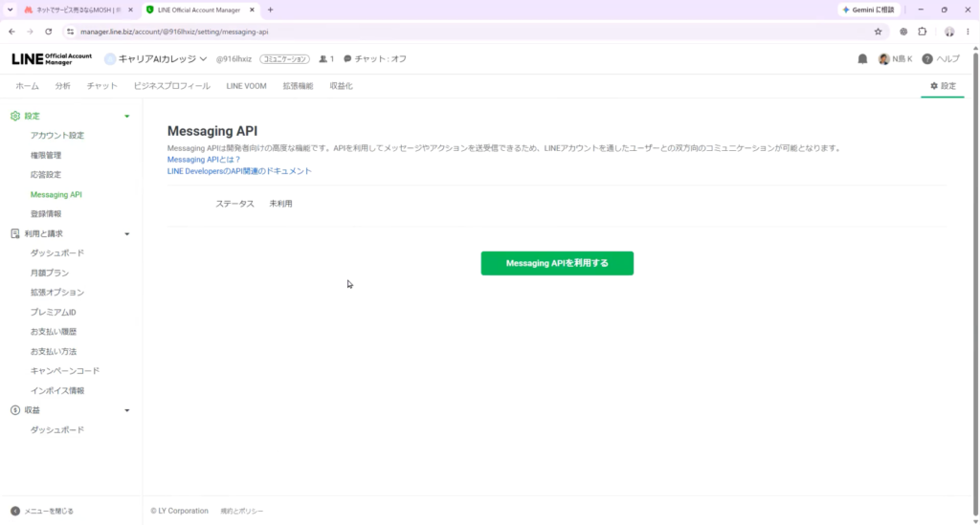Open プレミアムID in the sidebar
This screenshot has width=980, height=525.
pyautogui.click(x=54, y=312)
